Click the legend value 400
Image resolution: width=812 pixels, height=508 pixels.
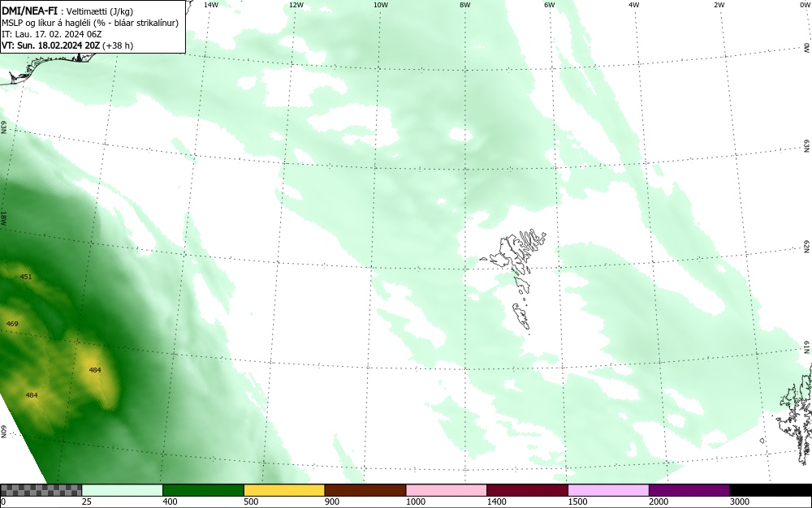point(170,502)
